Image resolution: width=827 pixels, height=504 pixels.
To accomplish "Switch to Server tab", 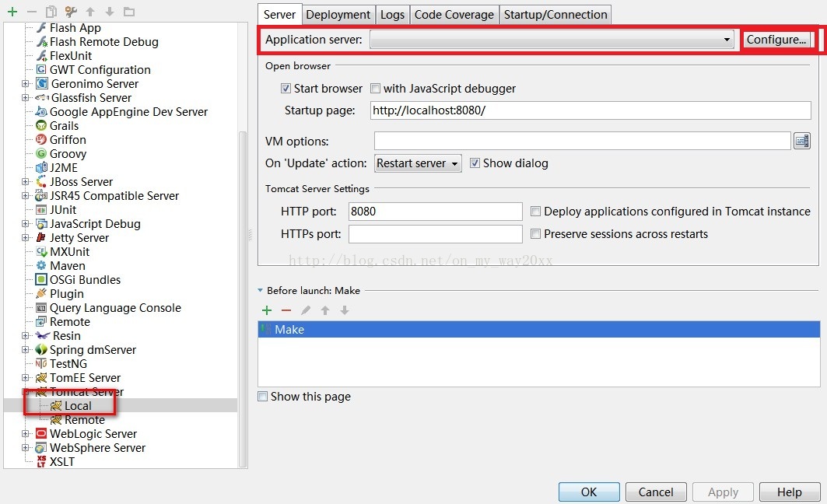I will [279, 14].
